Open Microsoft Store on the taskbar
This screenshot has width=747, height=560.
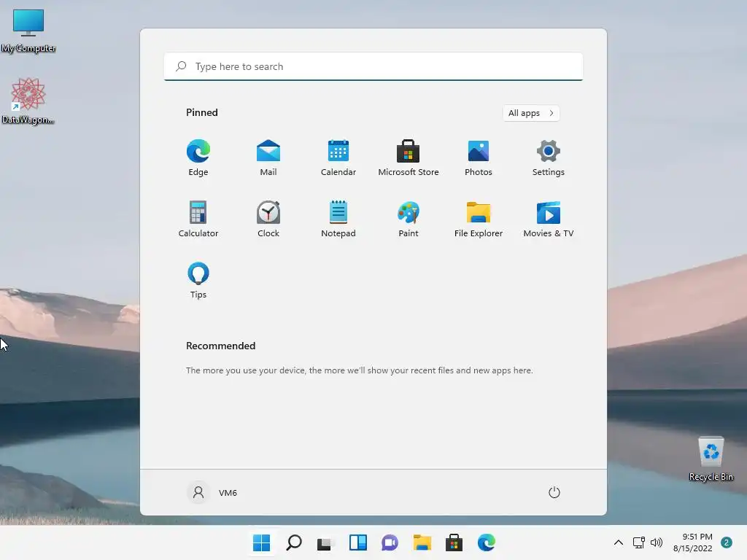click(x=454, y=542)
